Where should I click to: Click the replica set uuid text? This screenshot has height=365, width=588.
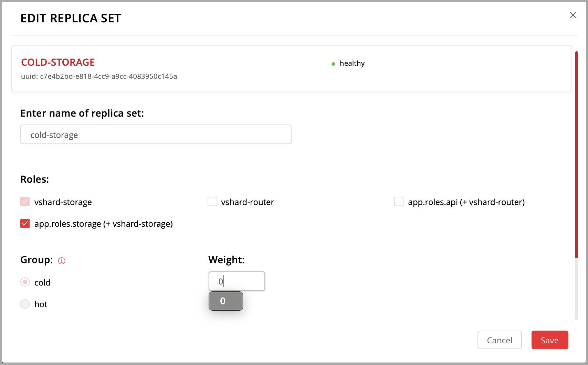click(x=99, y=76)
